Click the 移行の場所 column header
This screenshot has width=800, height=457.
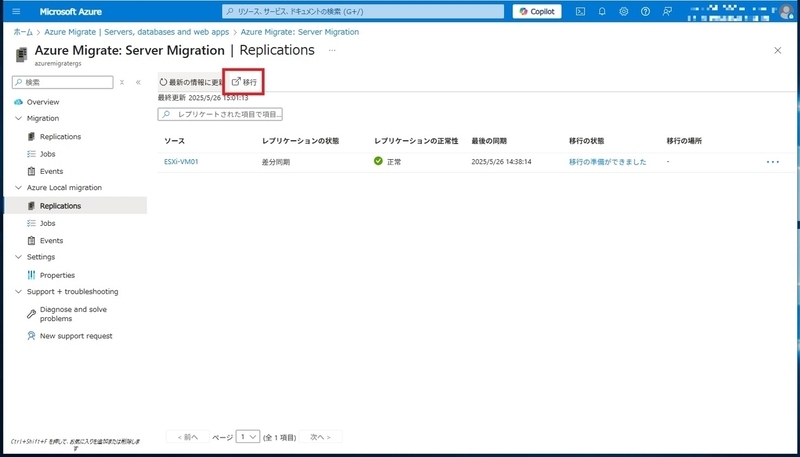pos(684,141)
